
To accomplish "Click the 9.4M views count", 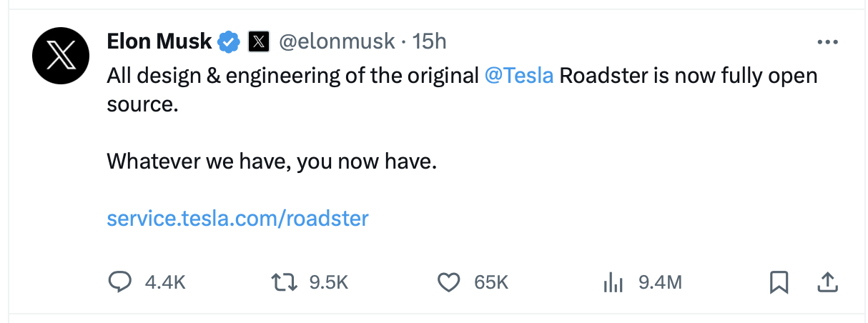I will [660, 283].
